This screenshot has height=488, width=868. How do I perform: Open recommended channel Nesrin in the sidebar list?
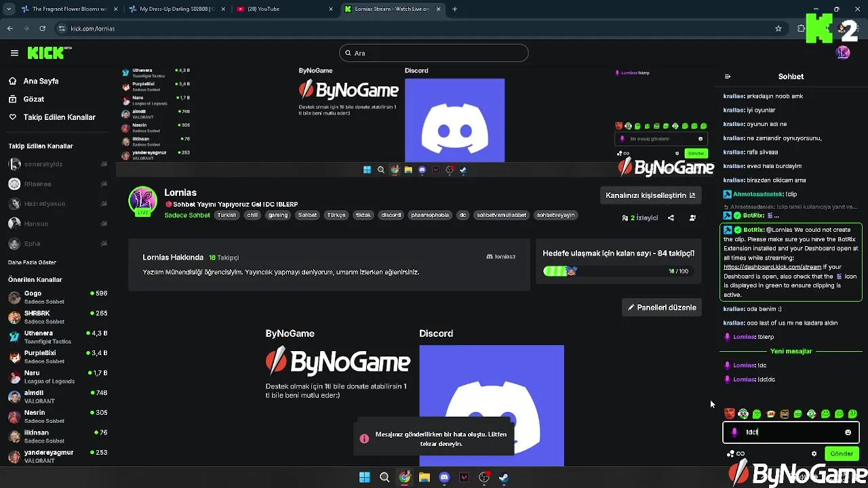[x=58, y=416]
